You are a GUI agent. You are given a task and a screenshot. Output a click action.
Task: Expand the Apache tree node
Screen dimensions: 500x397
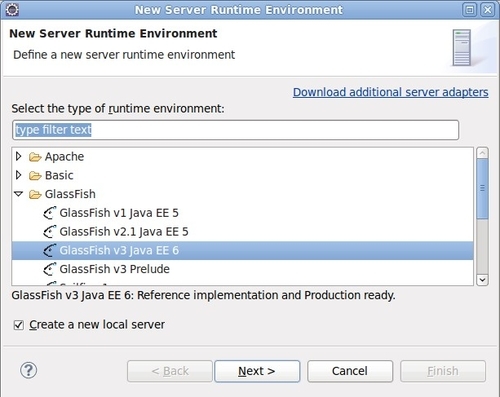[19, 156]
